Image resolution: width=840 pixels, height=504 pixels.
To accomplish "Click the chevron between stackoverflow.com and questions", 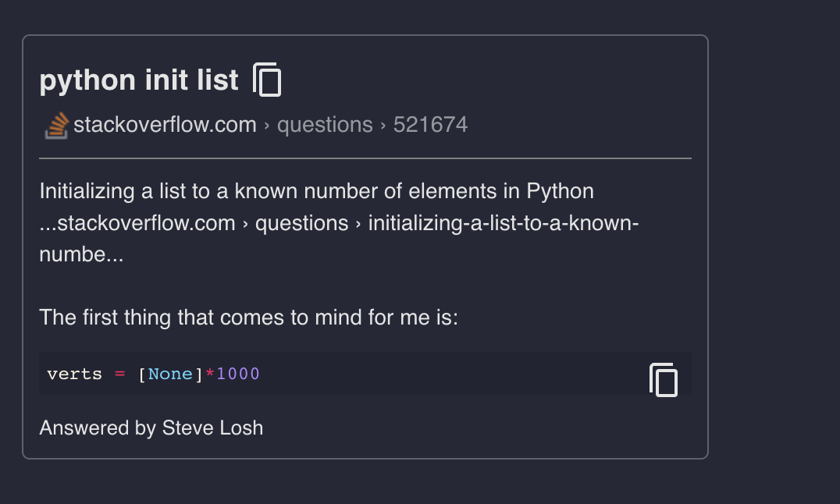I will point(267,126).
